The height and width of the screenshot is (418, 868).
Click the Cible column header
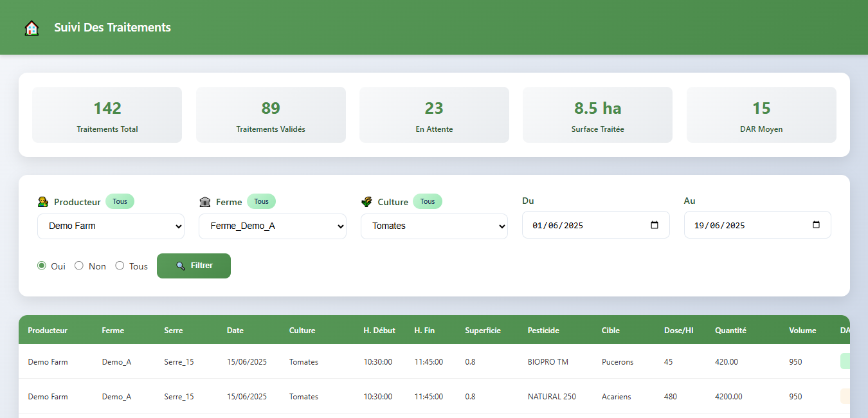611,331
